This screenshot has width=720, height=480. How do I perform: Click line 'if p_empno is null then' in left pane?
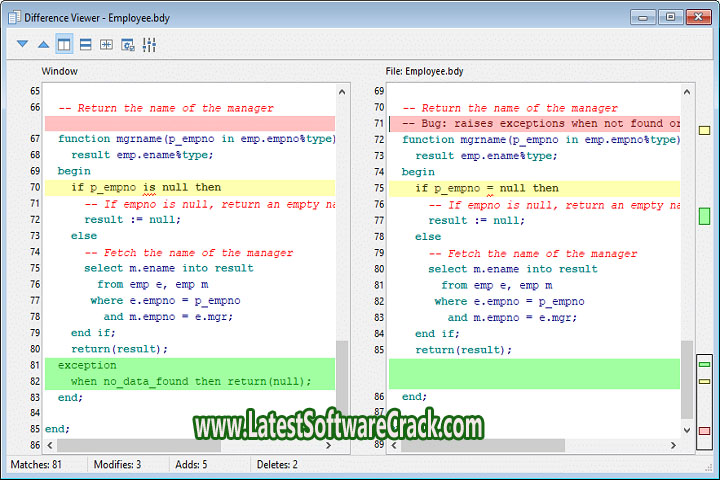(x=190, y=187)
